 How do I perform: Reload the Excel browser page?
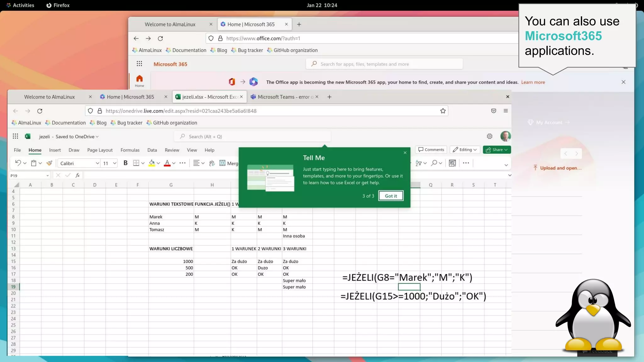click(40, 111)
